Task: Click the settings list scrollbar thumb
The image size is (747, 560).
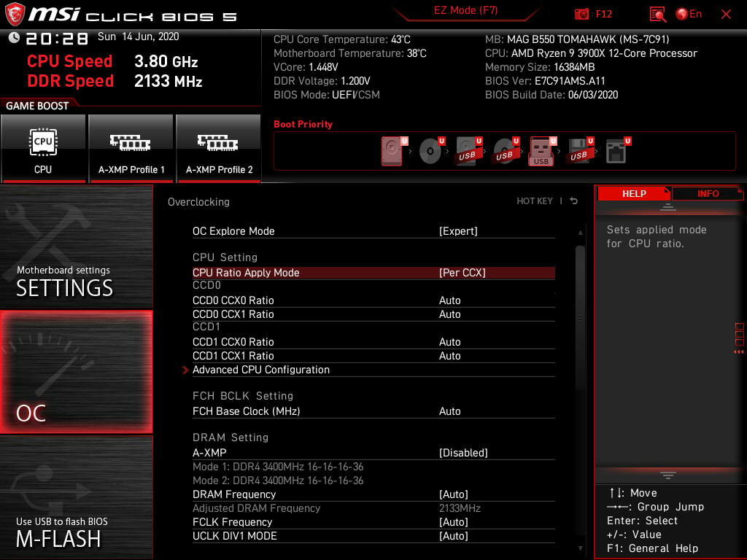Action: point(580,318)
